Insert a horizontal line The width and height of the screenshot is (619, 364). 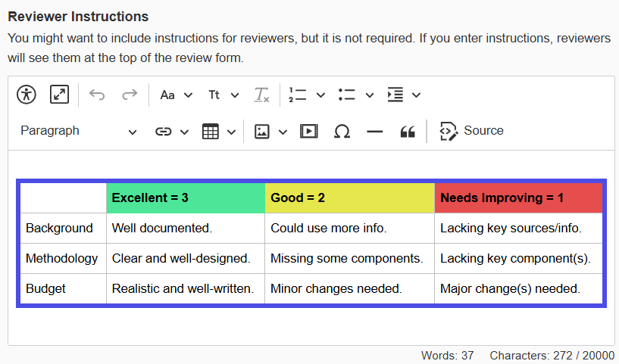click(374, 132)
